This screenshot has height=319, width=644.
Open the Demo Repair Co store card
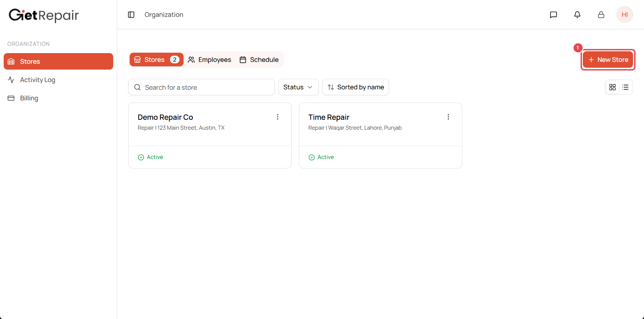point(210,136)
